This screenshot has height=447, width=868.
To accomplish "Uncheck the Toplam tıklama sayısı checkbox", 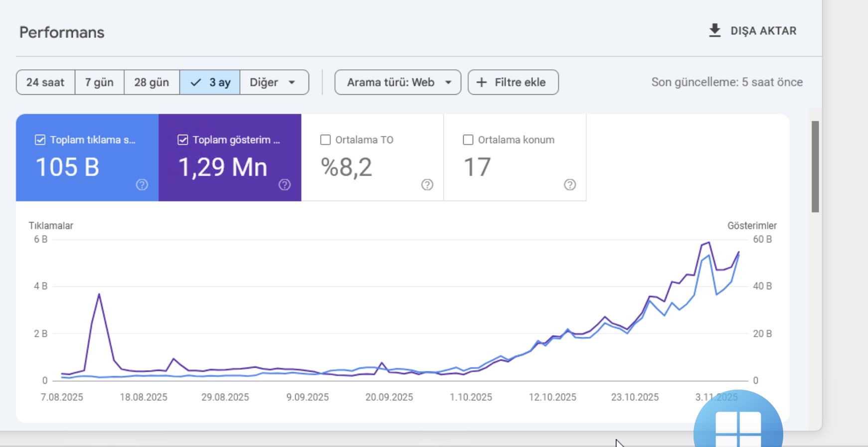I will pyautogui.click(x=40, y=140).
